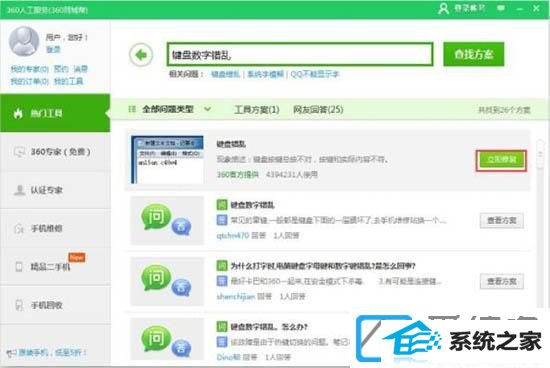Minimize the 360 service window

coord(520,8)
